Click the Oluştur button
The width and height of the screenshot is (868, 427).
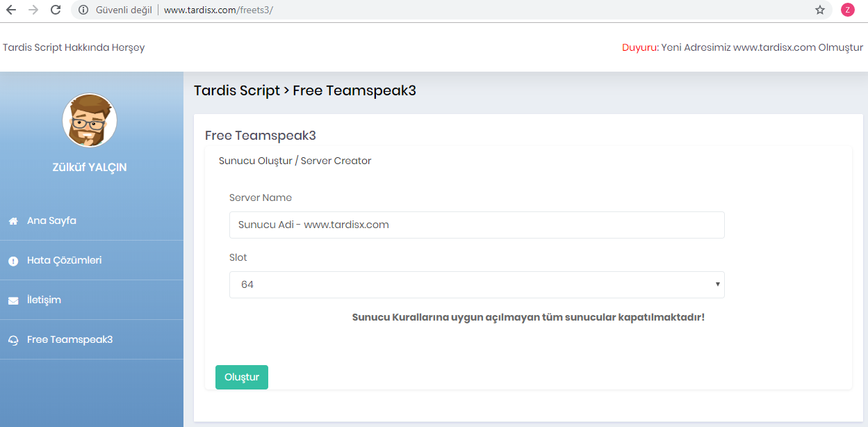(242, 377)
